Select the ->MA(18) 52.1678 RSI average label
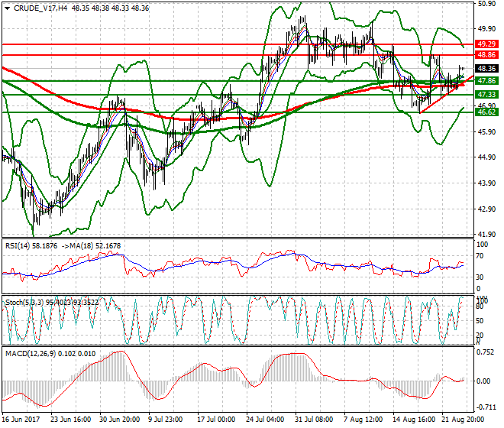The image size is (504, 428). 91,246
